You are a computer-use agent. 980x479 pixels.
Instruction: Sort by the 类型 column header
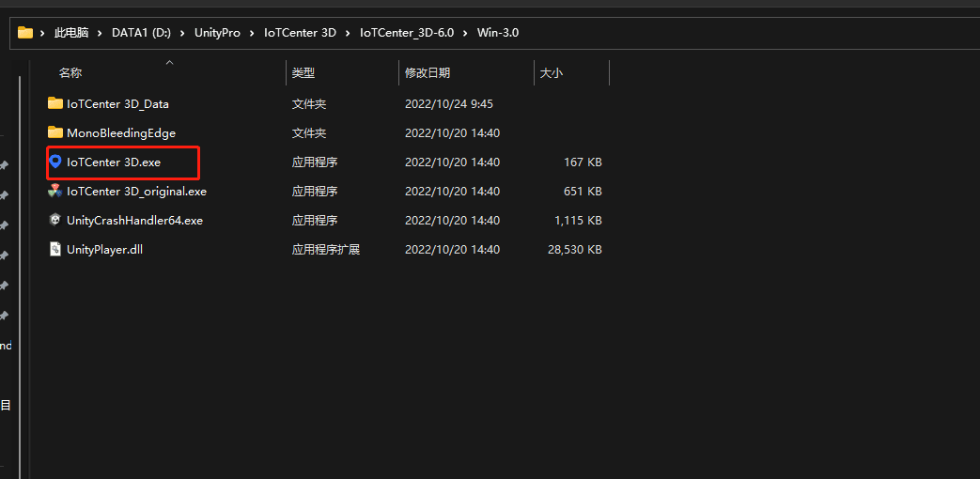[303, 73]
